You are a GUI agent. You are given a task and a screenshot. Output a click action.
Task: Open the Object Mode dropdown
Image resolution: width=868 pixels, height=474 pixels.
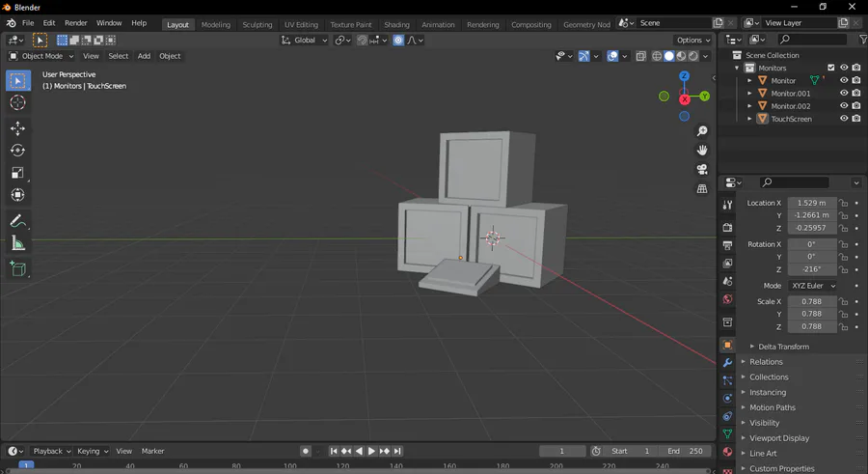click(x=41, y=56)
